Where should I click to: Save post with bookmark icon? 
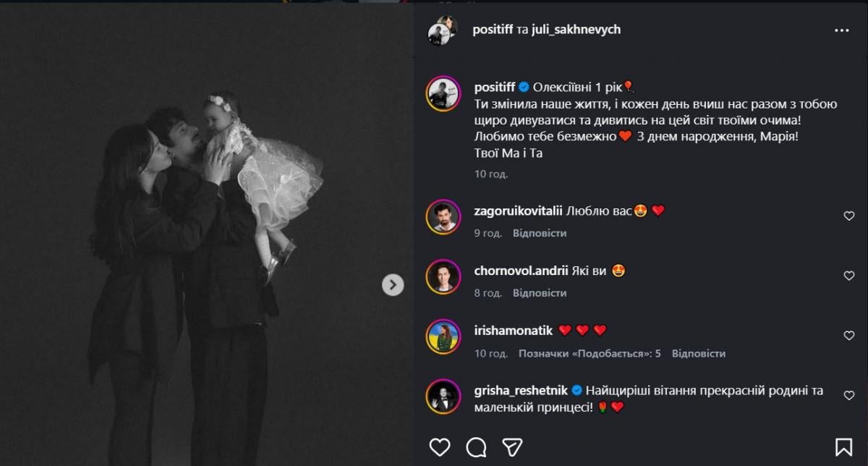tap(843, 446)
